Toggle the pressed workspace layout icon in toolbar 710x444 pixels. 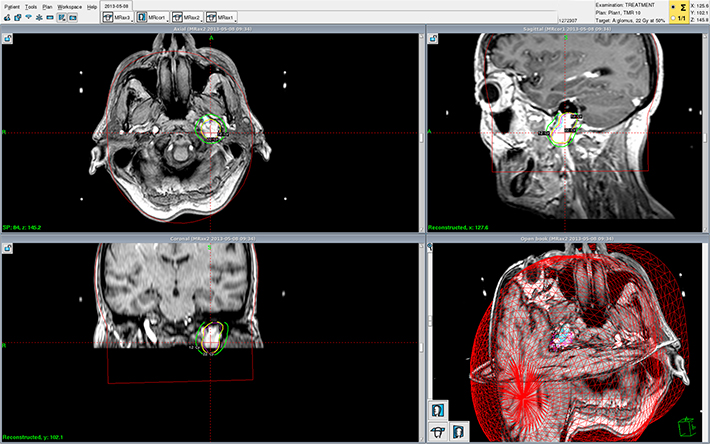point(62,18)
